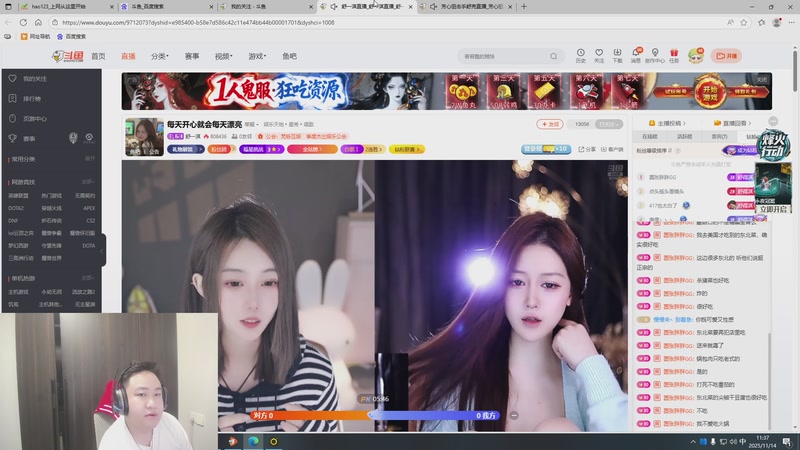This screenshot has height=450, width=800.
Task: Switch to the 活跃榜 tab
Action: (x=684, y=136)
